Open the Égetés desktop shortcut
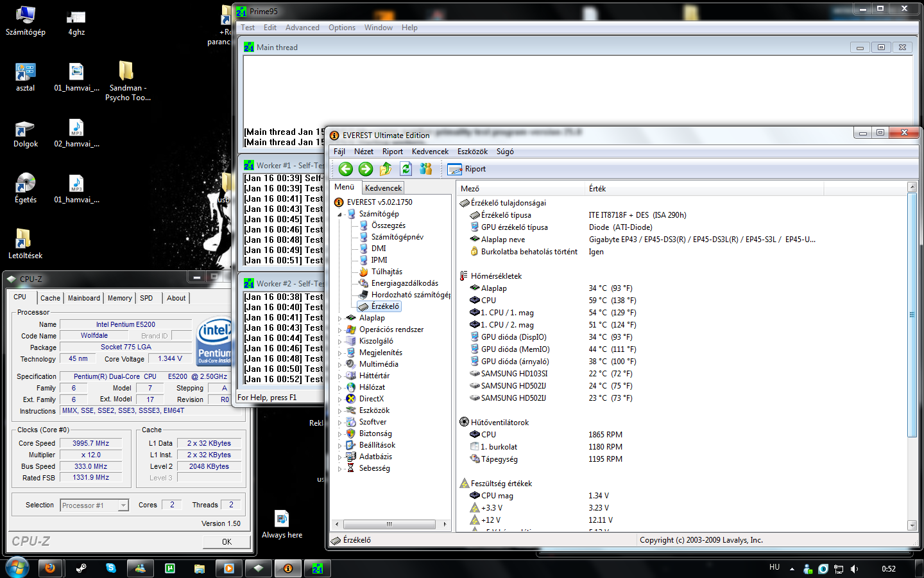The image size is (924, 578). 26,188
